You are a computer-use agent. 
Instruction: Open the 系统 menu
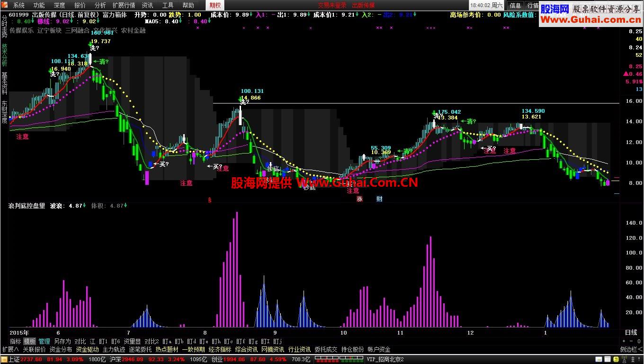(x=19, y=5)
